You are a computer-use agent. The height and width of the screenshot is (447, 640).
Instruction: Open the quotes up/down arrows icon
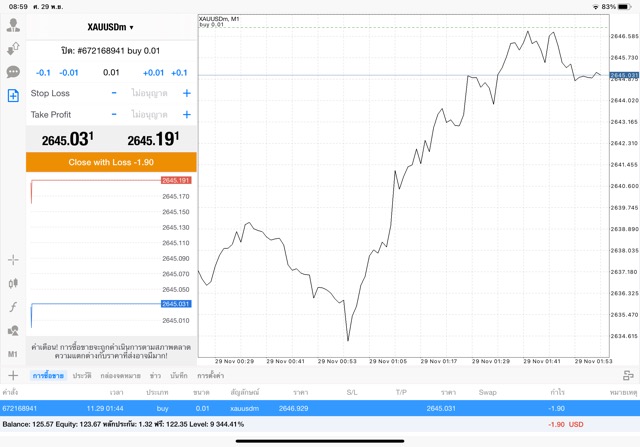(13, 49)
